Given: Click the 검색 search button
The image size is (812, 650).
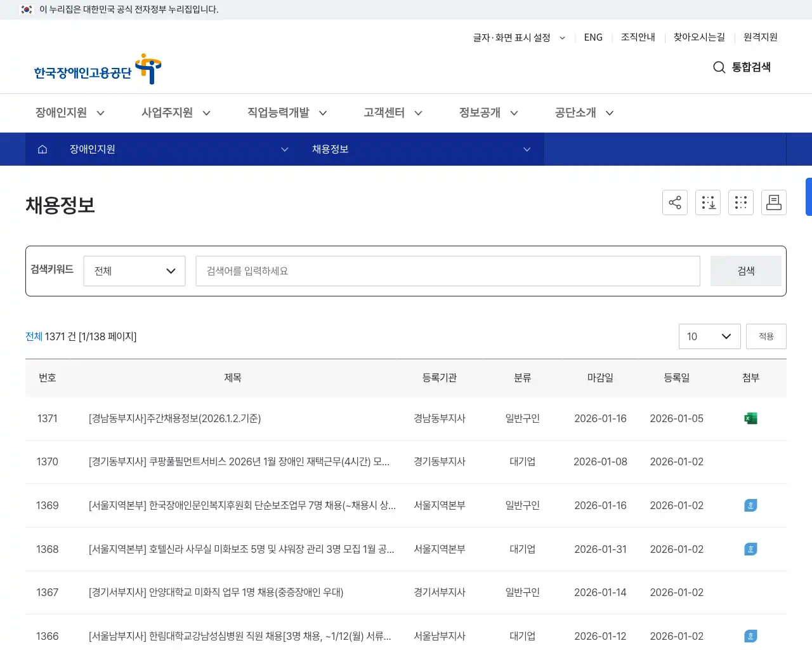Looking at the screenshot, I should coord(745,270).
